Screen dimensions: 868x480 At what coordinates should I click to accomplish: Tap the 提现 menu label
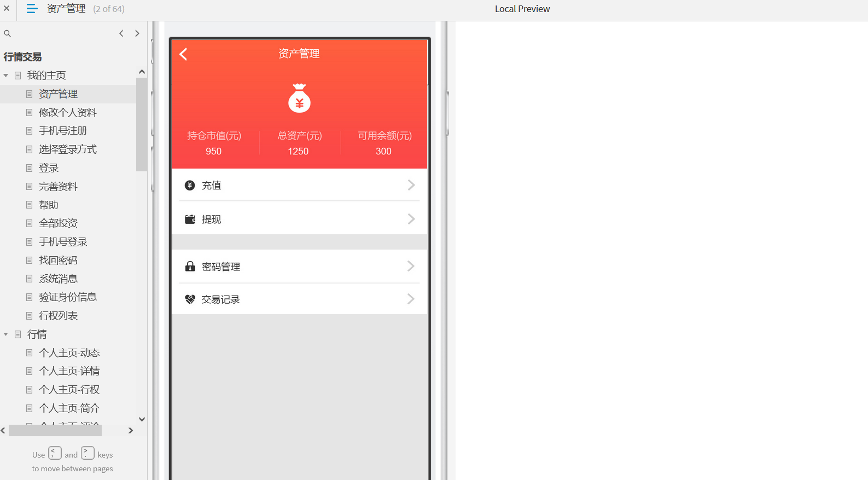point(212,219)
